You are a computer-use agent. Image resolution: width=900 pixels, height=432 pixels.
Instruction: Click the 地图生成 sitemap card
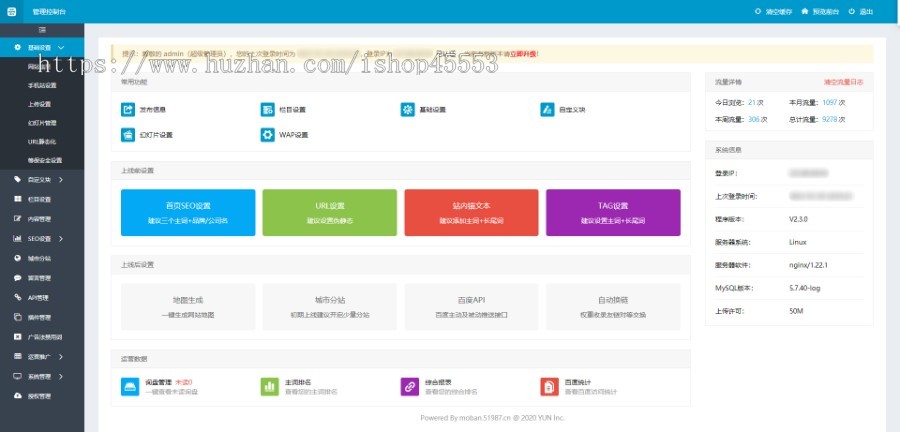pos(188,307)
